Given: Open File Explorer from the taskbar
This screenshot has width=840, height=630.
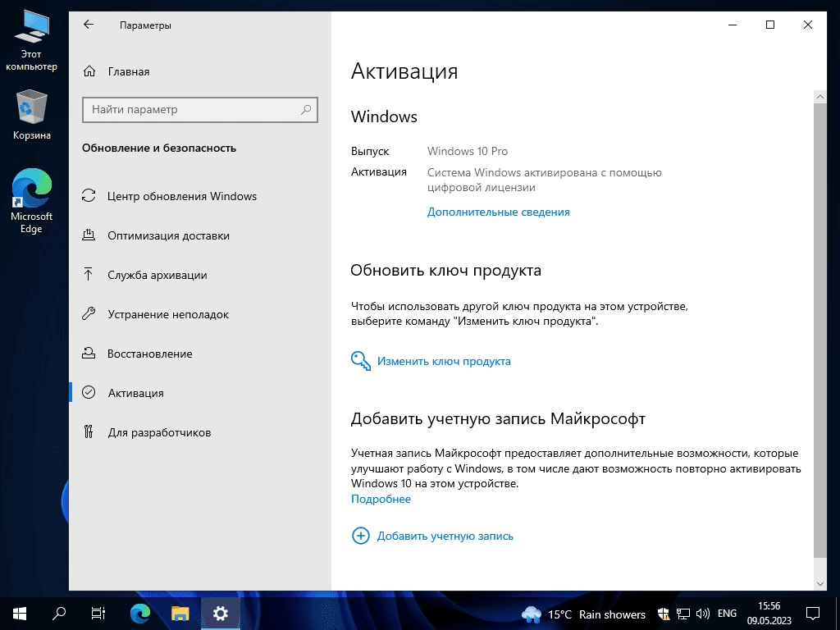Looking at the screenshot, I should (x=180, y=614).
